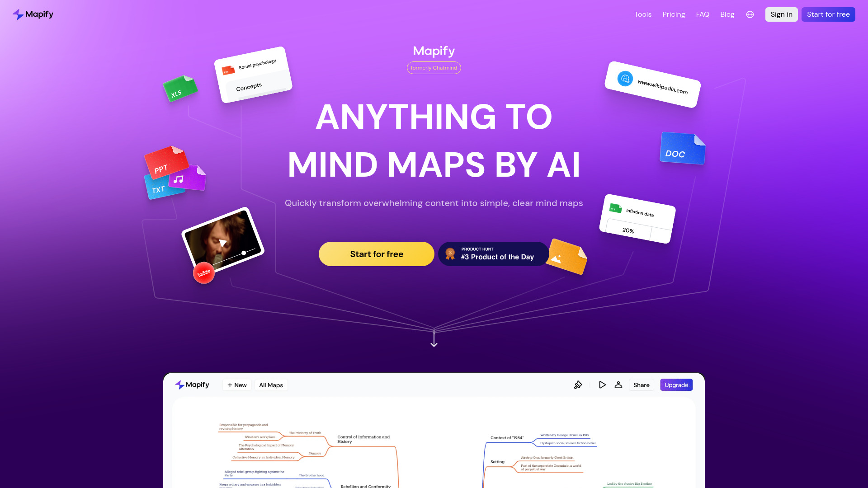Viewport: 868px width, 488px height.
Task: Select the All Maps tab in editor
Action: tap(271, 385)
